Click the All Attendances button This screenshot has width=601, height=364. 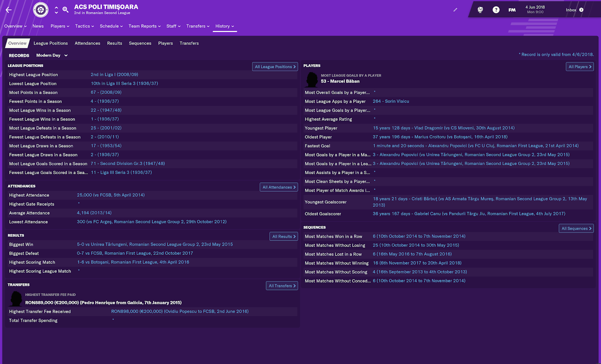pyautogui.click(x=279, y=187)
